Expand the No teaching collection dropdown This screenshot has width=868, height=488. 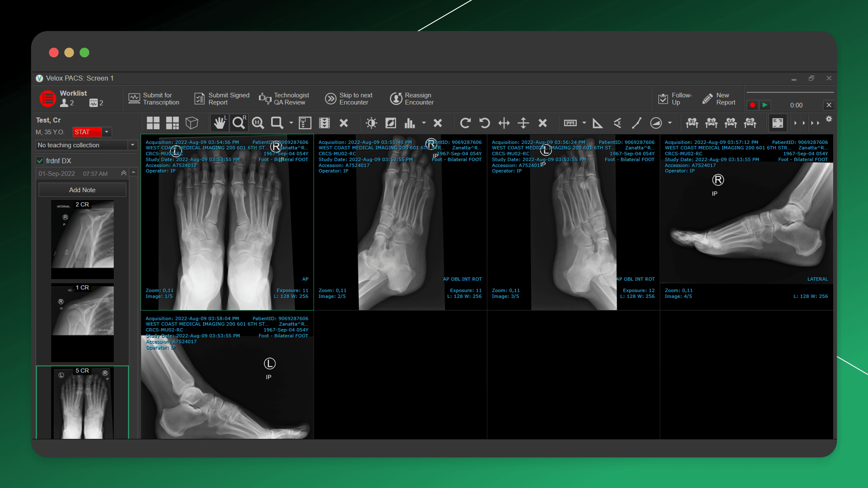coord(132,145)
